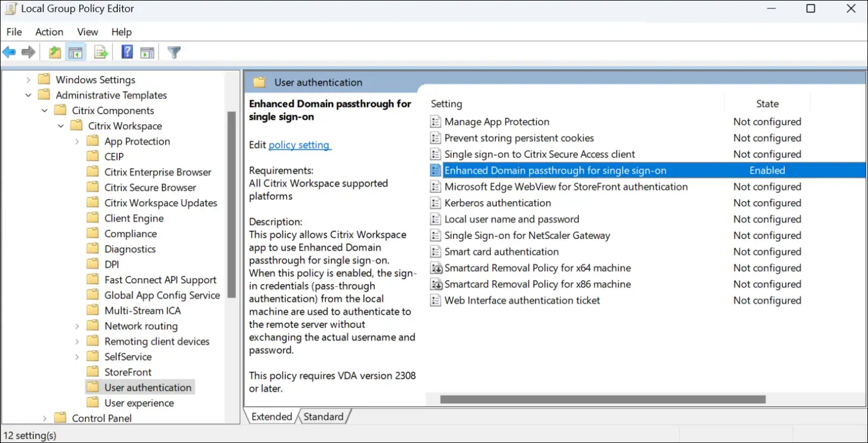868x443 pixels.
Task: Collapse the Administrative Templates node
Action: [x=28, y=96]
